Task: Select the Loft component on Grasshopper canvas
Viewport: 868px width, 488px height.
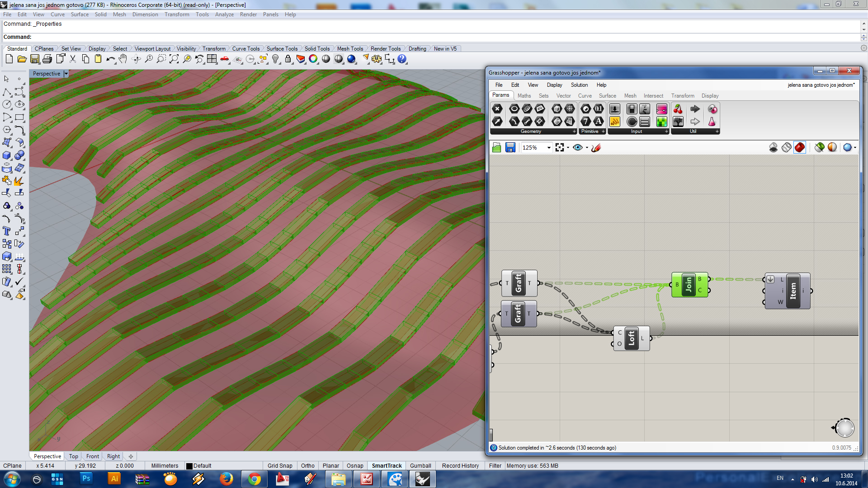Action: tap(632, 338)
